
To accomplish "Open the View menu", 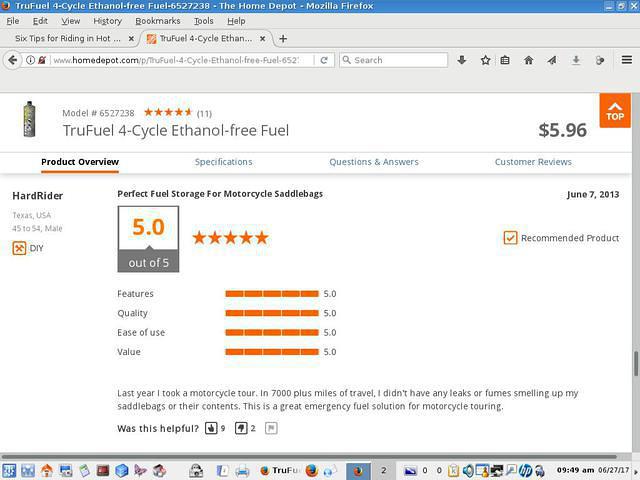I will [71, 21].
